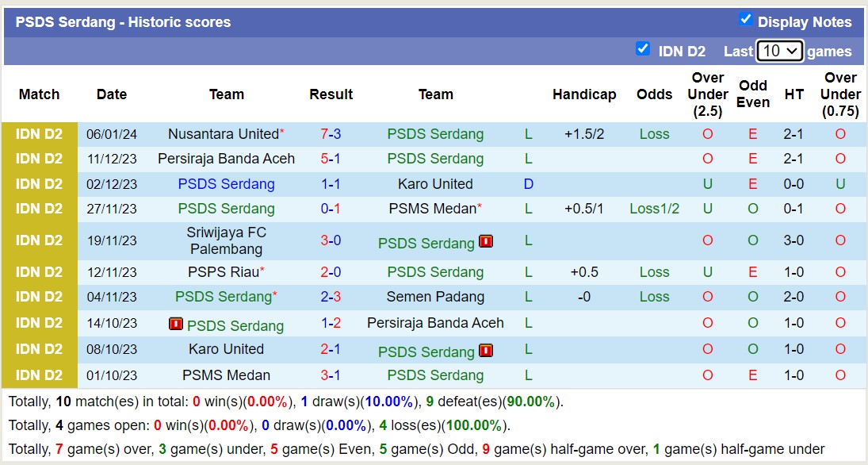Select the asterisk marker beside Nusantara United
The width and height of the screenshot is (868, 465).
(x=282, y=129)
